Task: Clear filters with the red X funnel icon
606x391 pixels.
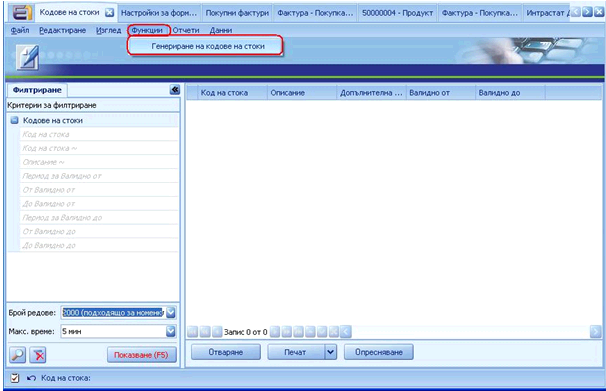Action: point(38,354)
